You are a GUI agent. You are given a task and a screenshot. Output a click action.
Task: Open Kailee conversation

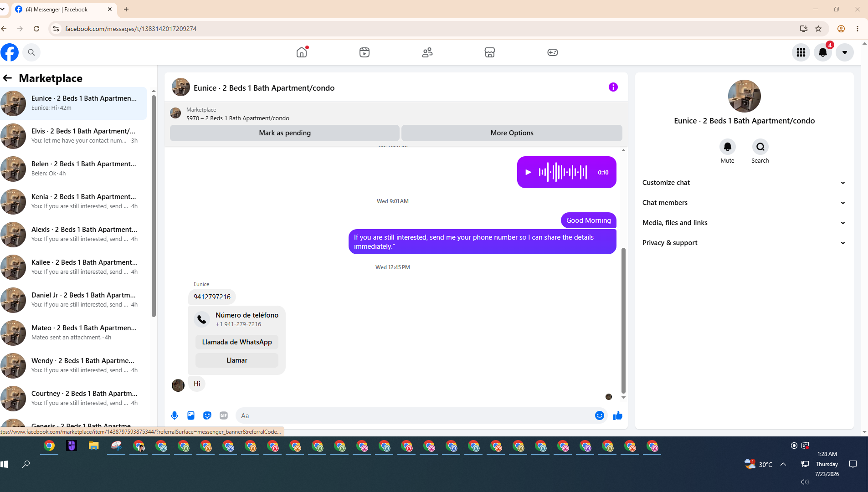pos(73,267)
